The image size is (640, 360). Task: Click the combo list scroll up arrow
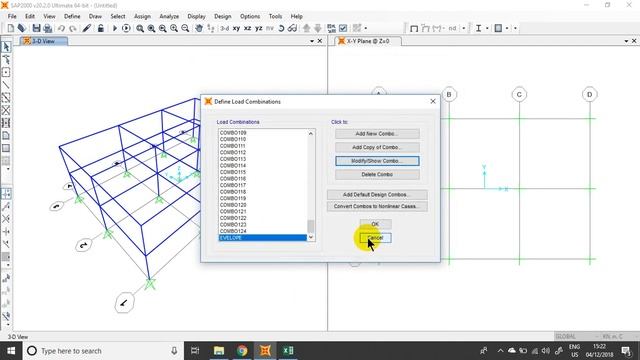pos(311,133)
